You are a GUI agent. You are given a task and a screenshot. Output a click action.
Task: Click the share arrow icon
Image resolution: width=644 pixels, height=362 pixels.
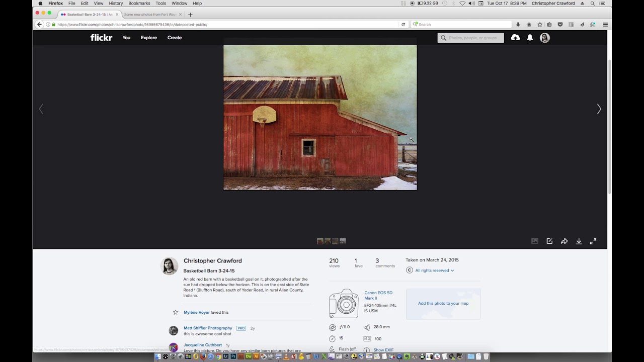[564, 241]
